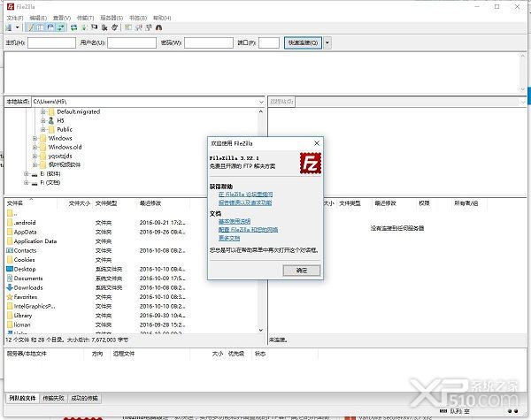Select the Documents folder icon

[x=10, y=279]
